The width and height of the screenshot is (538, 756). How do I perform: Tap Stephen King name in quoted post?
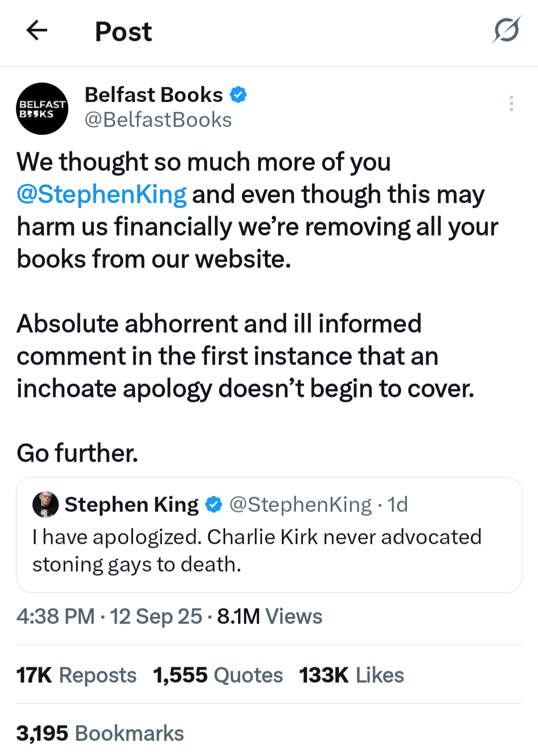point(132,504)
